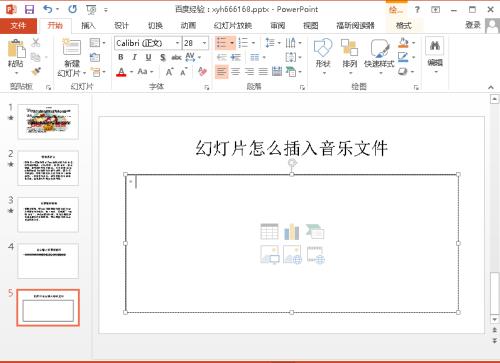500x363 pixels.
Task: Click the red font color A button
Action: (122, 72)
